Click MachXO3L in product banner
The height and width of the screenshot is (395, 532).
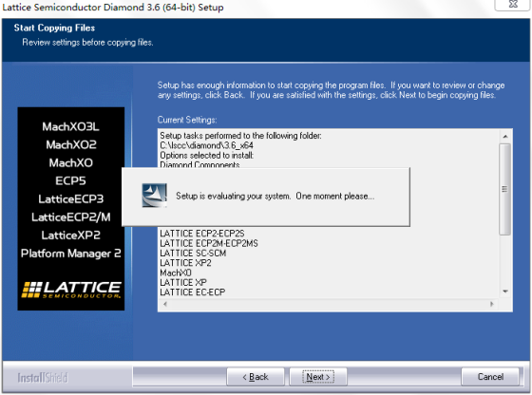[70, 127]
